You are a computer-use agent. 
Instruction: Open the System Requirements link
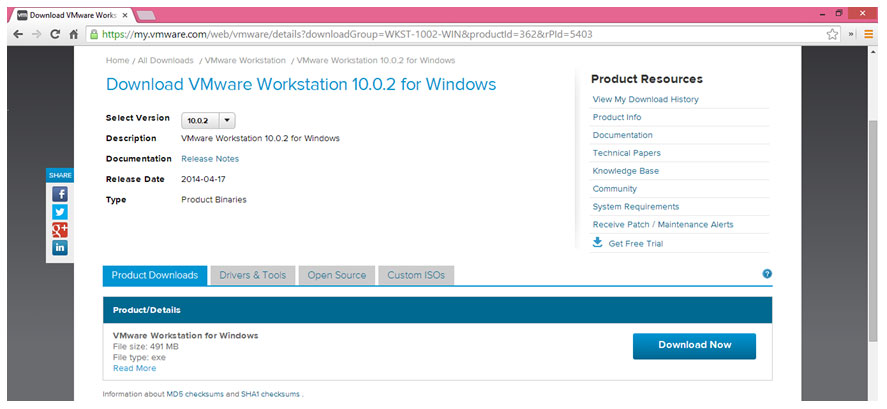coord(636,207)
